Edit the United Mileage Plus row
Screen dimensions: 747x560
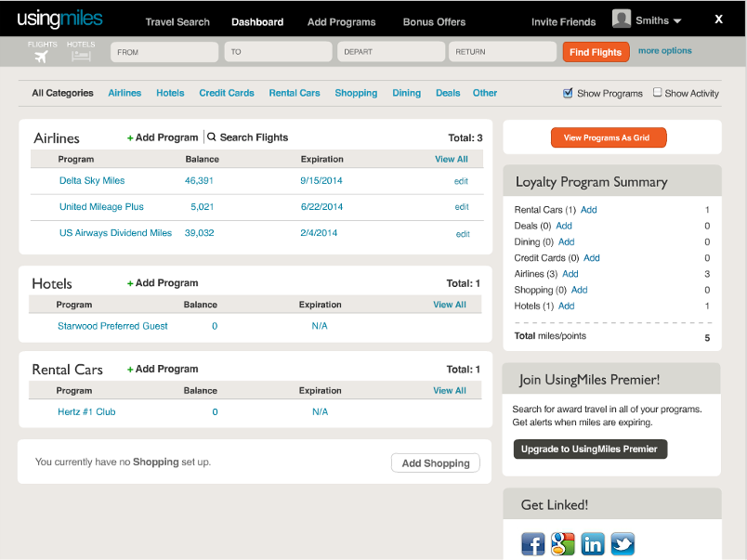(462, 207)
